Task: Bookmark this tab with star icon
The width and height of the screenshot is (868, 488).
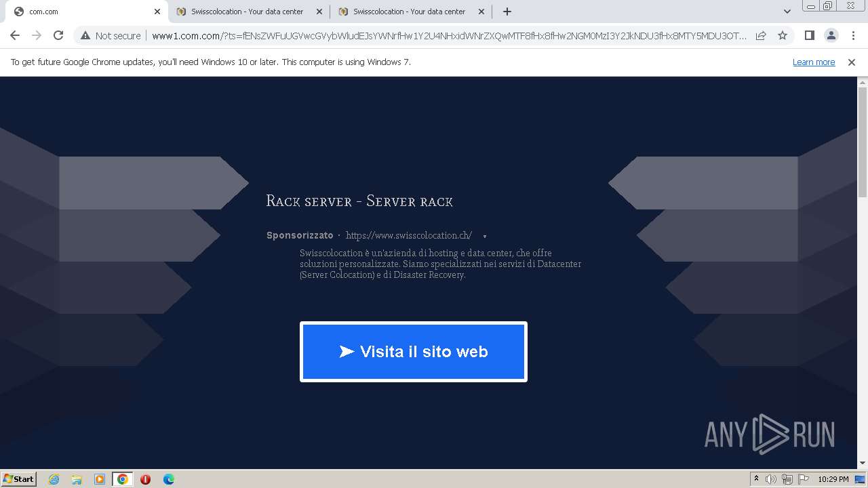Action: (783, 36)
